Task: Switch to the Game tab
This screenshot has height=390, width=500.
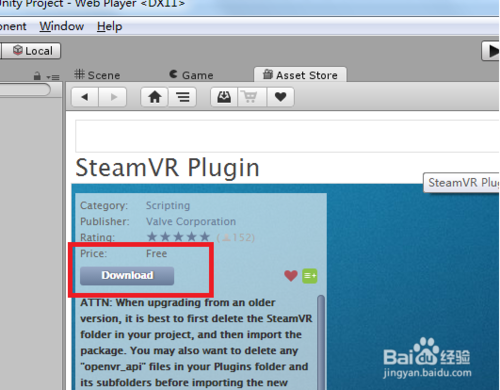Action: tap(191, 75)
